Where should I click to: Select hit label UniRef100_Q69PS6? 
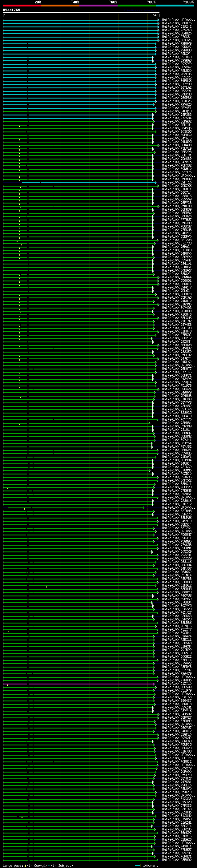coord(177,98)
